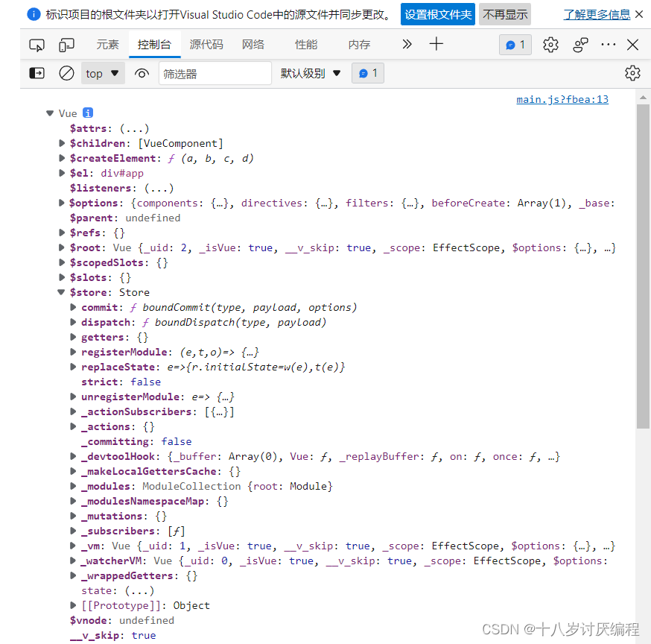Expand the $children property

click(62, 143)
